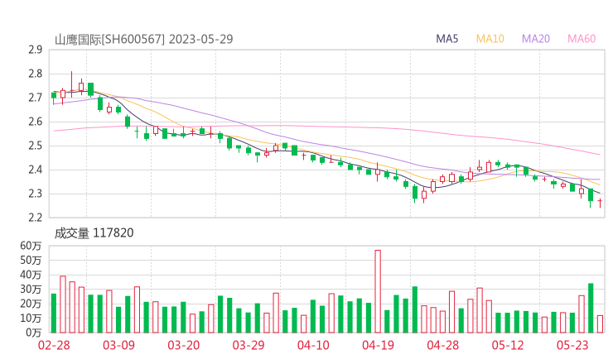Select the 02-28 date on x-axis
The height and width of the screenshot is (364, 613).
pyautogui.click(x=54, y=345)
